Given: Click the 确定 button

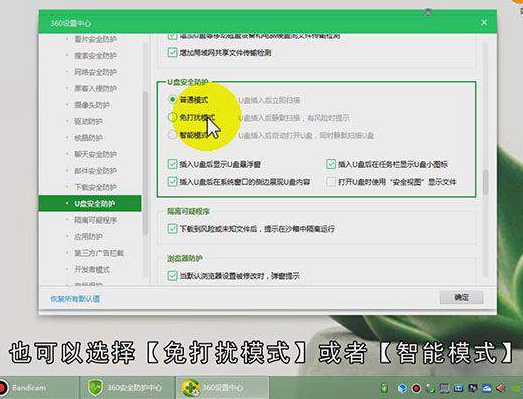Looking at the screenshot, I should click(x=461, y=297).
